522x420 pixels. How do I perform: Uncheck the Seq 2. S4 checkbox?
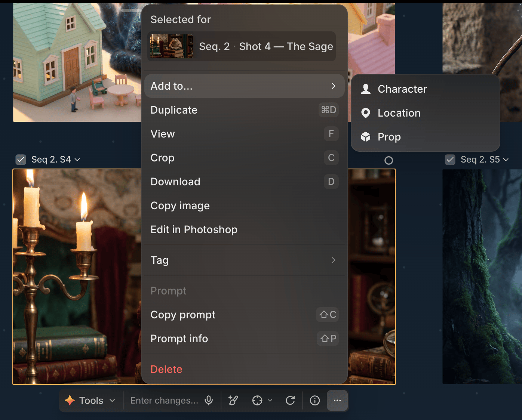[x=21, y=160]
